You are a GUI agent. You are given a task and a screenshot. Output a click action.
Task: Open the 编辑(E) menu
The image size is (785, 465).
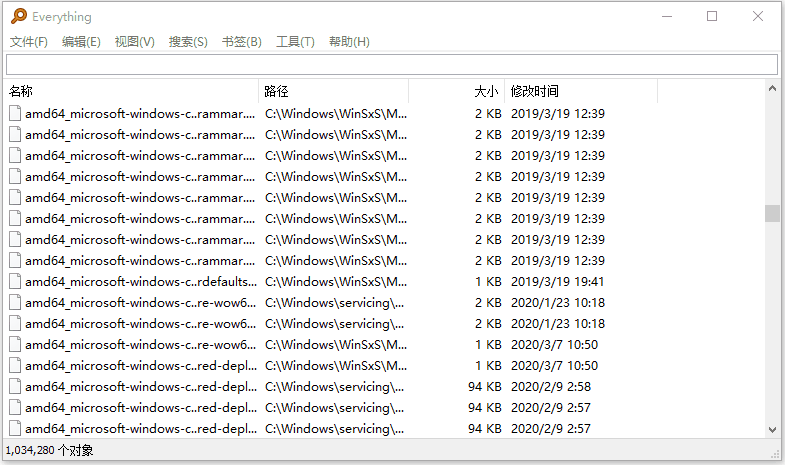point(81,42)
